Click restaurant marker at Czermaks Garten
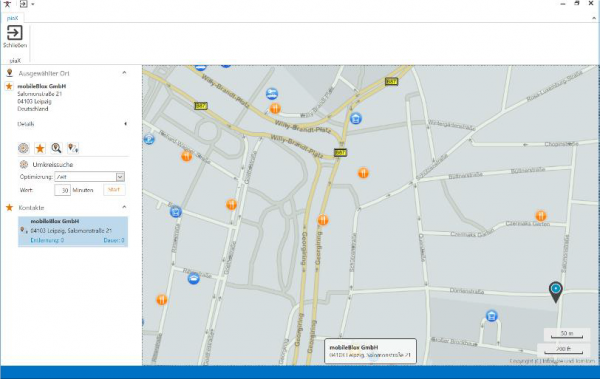Image resolution: width=600 pixels, height=379 pixels. 540,216
